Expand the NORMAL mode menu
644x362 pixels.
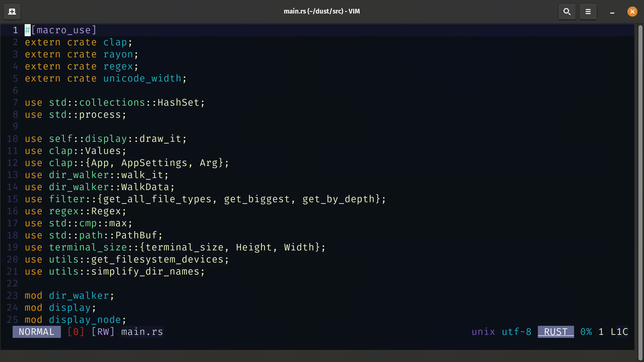[36, 332]
